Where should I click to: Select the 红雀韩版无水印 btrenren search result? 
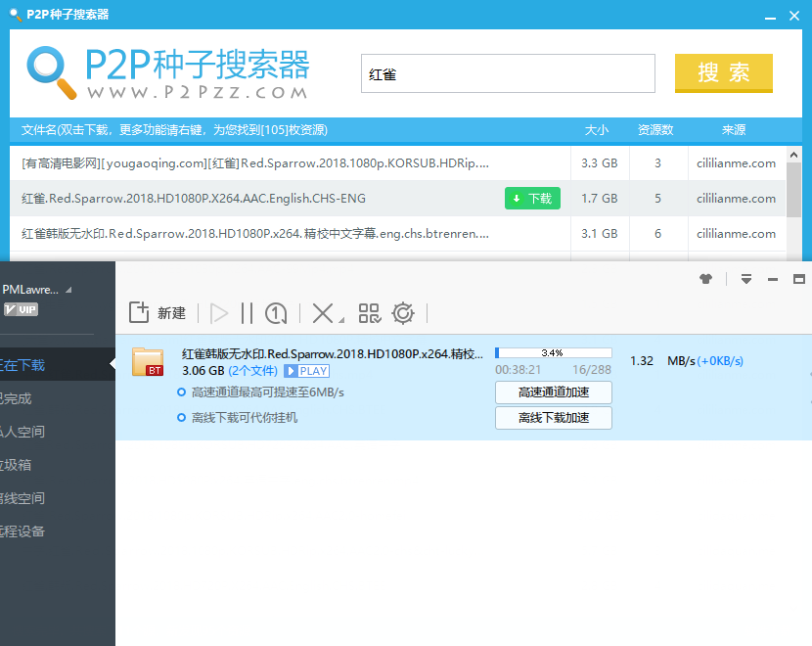click(x=254, y=234)
